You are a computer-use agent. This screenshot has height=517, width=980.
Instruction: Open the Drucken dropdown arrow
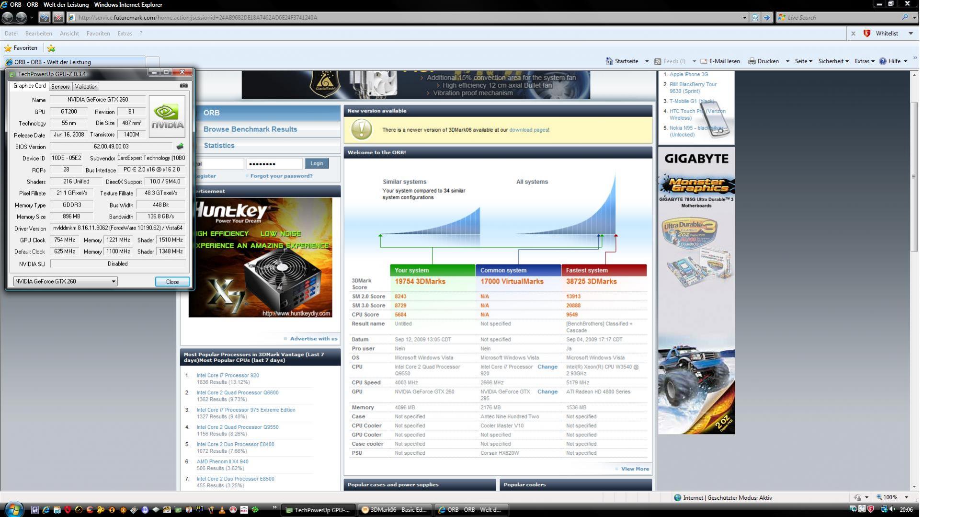tap(787, 61)
